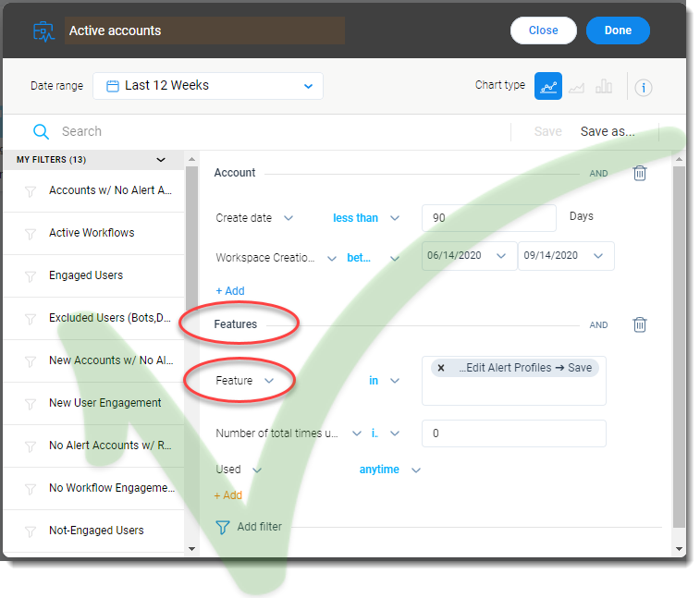The image size is (700, 598).
Task: Open the 09/14/2020 end date picker
Action: pos(566,256)
